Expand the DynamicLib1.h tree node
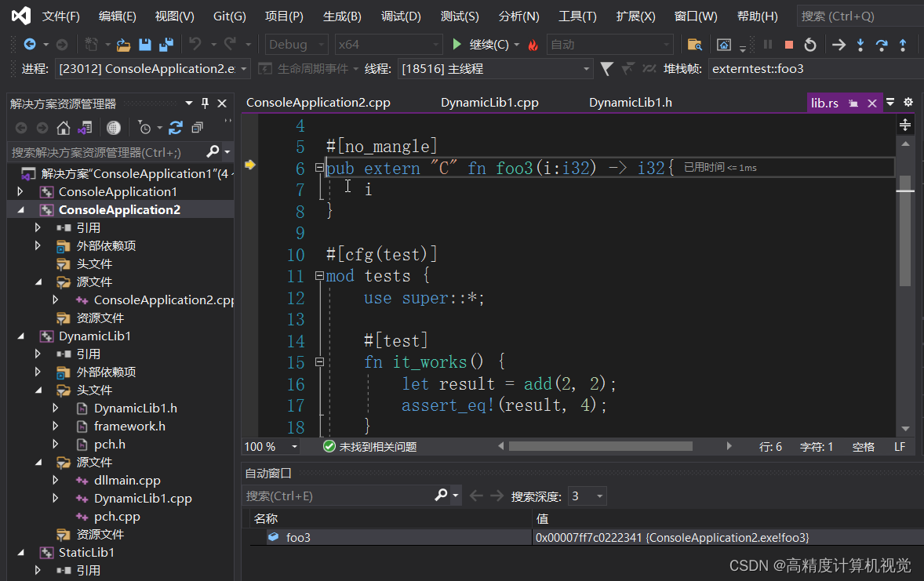This screenshot has height=581, width=924. tap(56, 408)
